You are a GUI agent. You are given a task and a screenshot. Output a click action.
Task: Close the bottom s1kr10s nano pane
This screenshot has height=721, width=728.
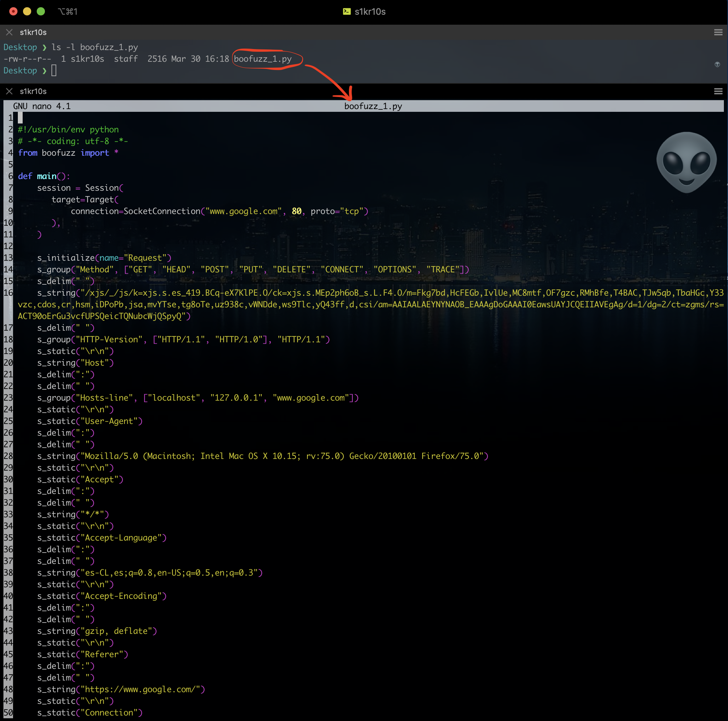(x=9, y=92)
